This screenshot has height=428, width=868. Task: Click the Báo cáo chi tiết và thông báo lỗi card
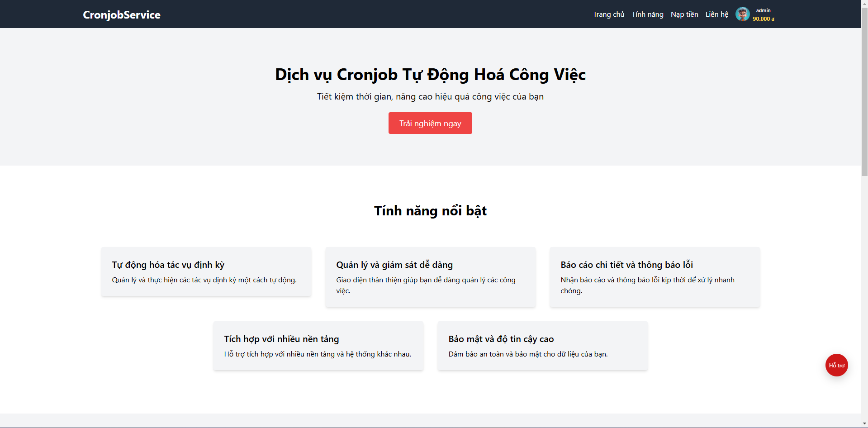655,277
